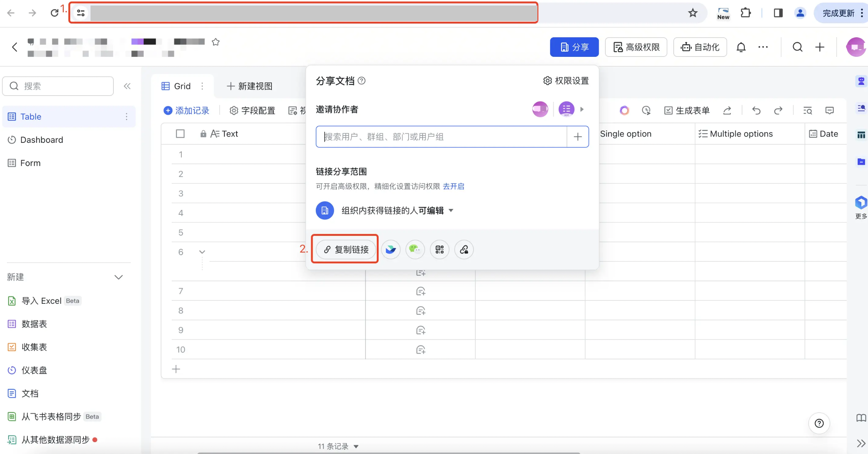The height and width of the screenshot is (454, 868).
Task: Click the plus icon in top header
Action: [x=820, y=47]
